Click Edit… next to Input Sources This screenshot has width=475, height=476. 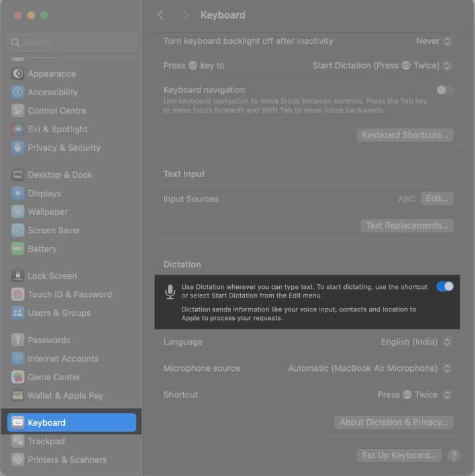coord(437,198)
